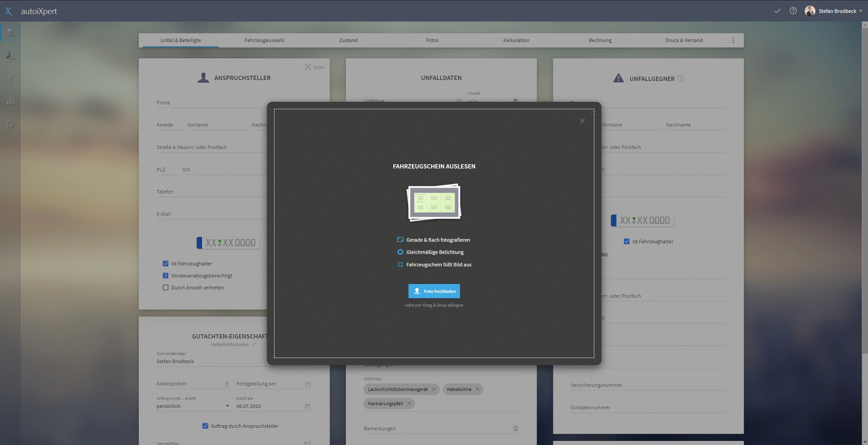868x445 pixels.
Task: Open the analytics bar chart sidebar icon
Action: click(x=10, y=101)
